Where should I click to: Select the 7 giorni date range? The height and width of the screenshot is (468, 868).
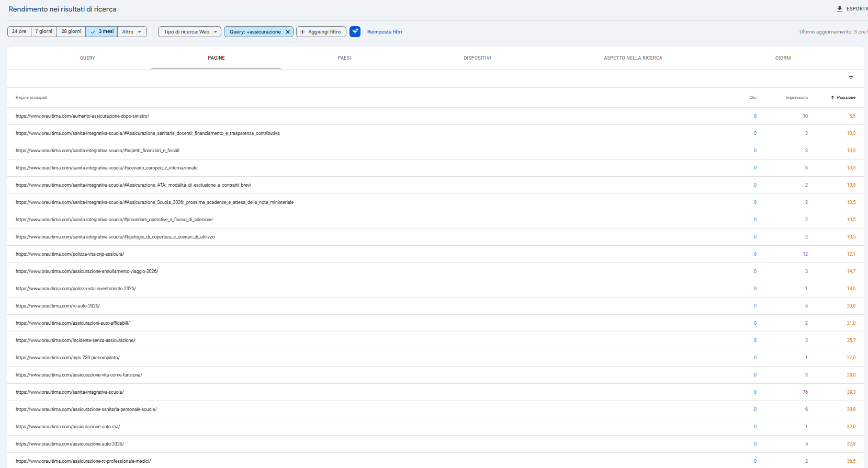pyautogui.click(x=44, y=31)
